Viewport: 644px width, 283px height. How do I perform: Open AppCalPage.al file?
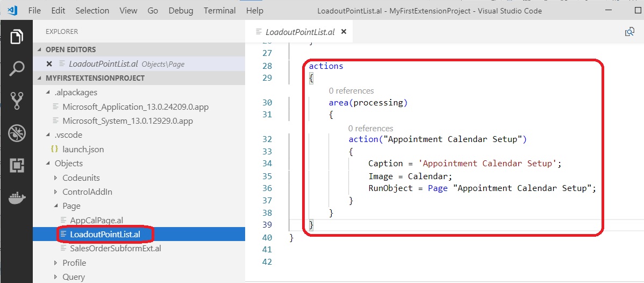click(x=96, y=220)
